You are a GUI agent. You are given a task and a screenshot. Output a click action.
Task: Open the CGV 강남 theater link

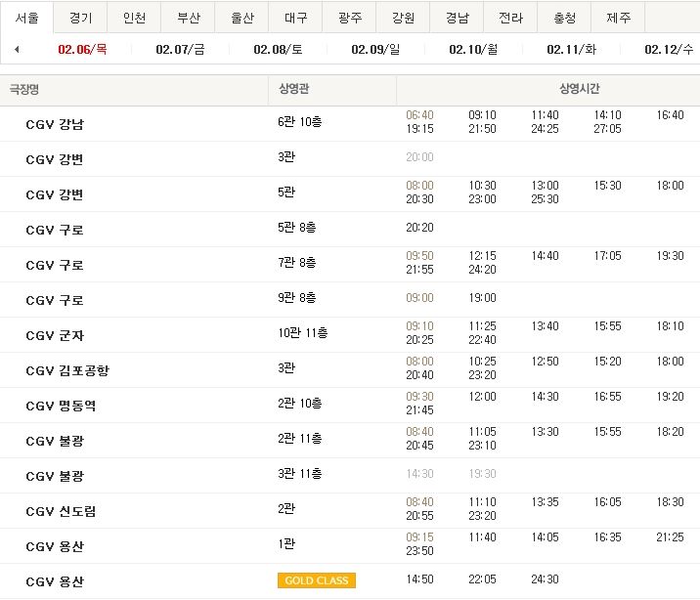[55, 124]
